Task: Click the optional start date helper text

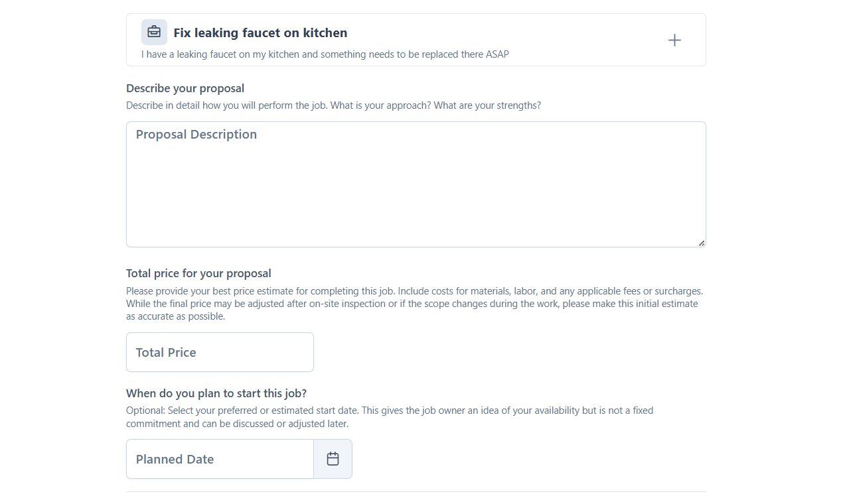Action: coord(390,417)
